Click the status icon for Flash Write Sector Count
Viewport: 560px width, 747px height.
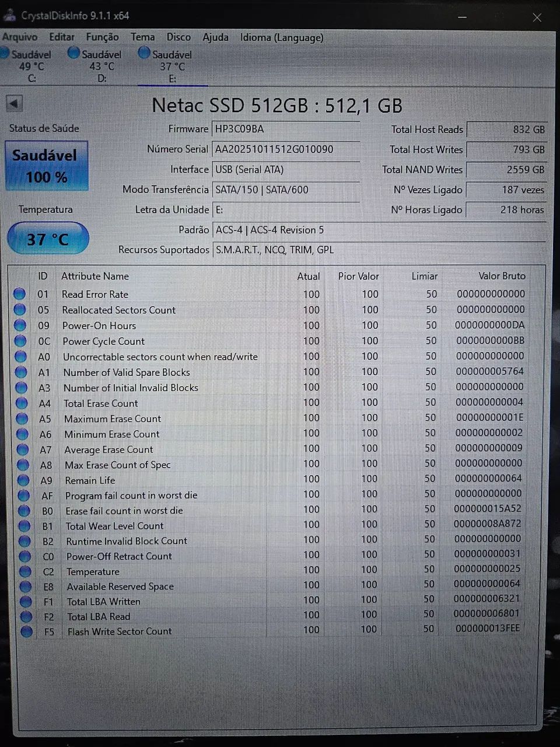coord(26,631)
